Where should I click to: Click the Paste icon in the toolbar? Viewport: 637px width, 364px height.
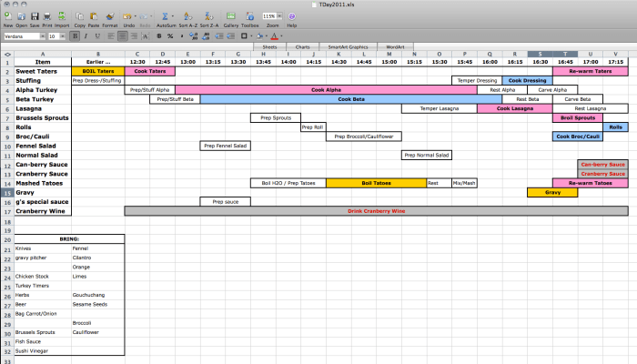[x=94, y=17]
